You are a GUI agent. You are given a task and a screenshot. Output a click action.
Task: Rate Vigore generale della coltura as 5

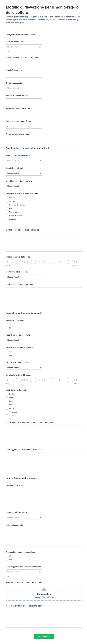(37, 262)
